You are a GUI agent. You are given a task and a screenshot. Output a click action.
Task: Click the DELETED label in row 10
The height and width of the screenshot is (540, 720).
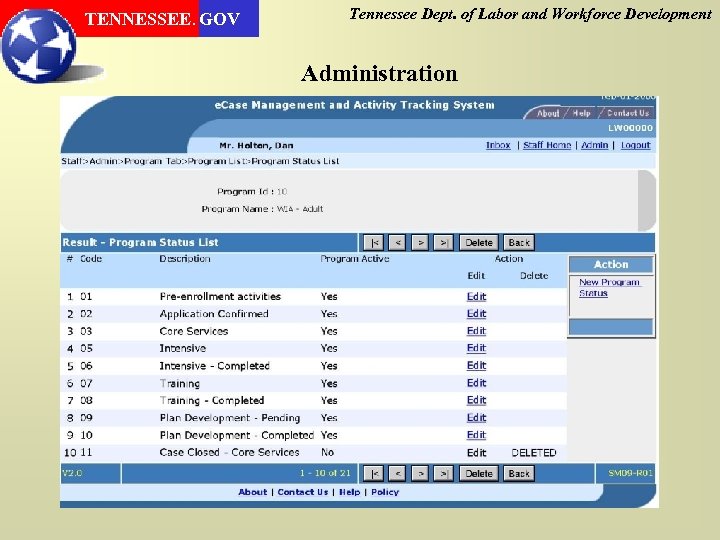[534, 453]
